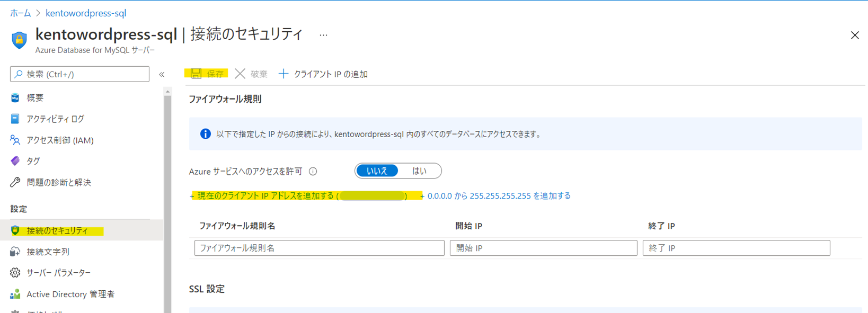
Task: Set Azure services access to いいえ
Action: (x=377, y=171)
